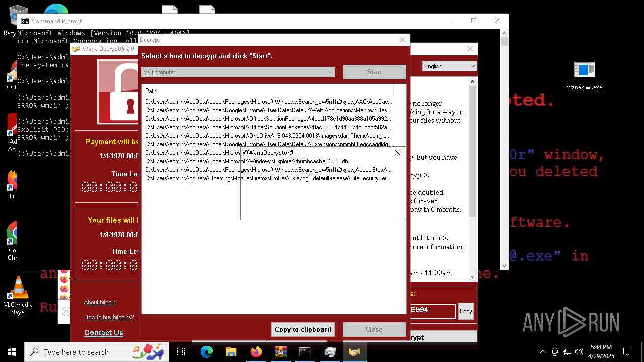Close the Decrypt dialog with X
The height and width of the screenshot is (362, 644).
click(x=402, y=40)
